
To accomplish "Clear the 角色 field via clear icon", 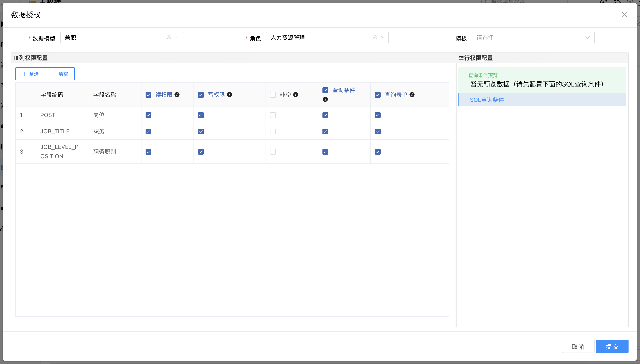I will [375, 37].
